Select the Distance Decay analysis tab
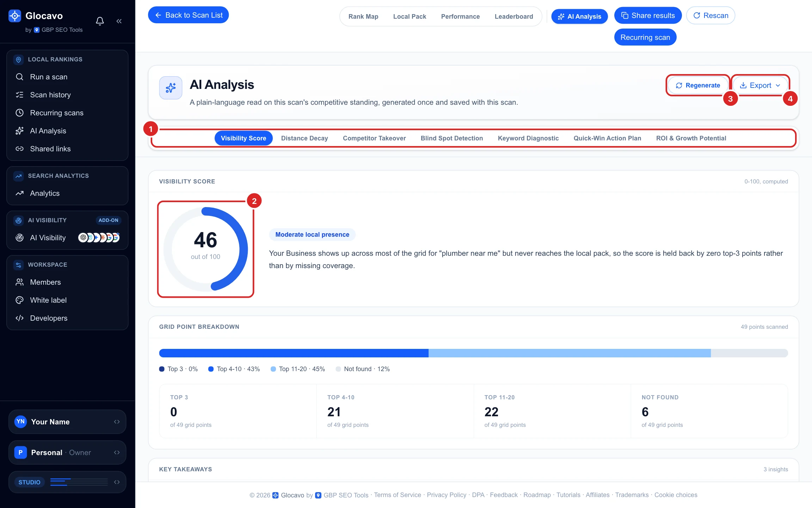812x508 pixels. (304, 138)
